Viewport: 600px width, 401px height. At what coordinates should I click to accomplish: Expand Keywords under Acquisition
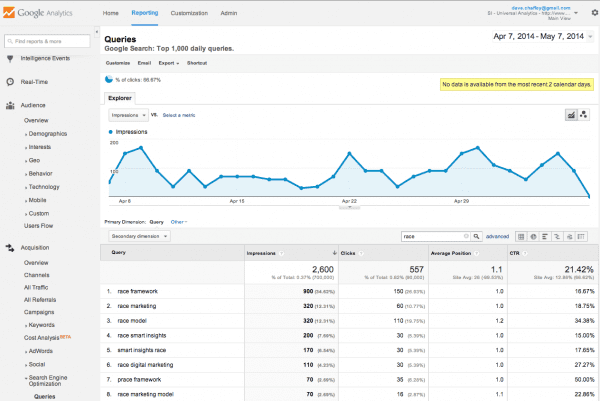(x=40, y=325)
